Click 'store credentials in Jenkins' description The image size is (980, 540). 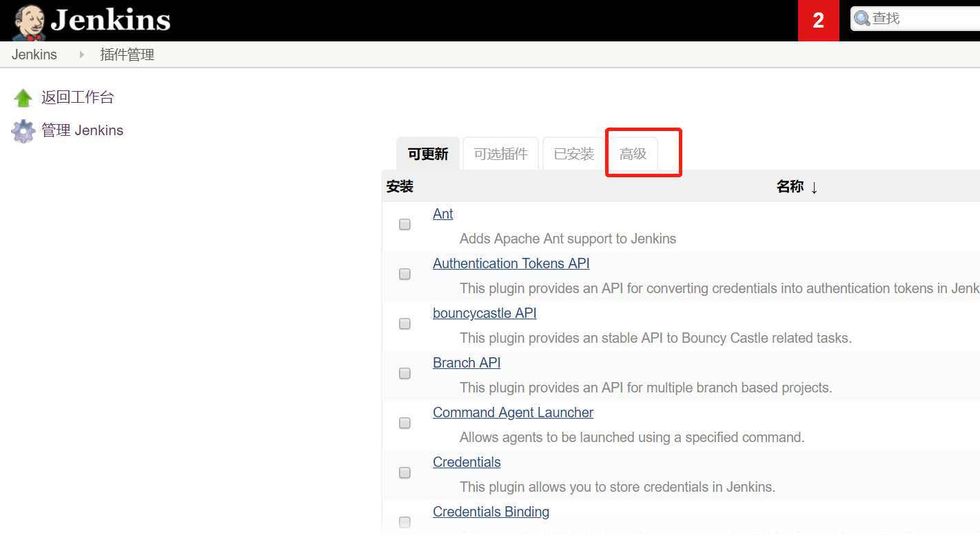click(617, 487)
